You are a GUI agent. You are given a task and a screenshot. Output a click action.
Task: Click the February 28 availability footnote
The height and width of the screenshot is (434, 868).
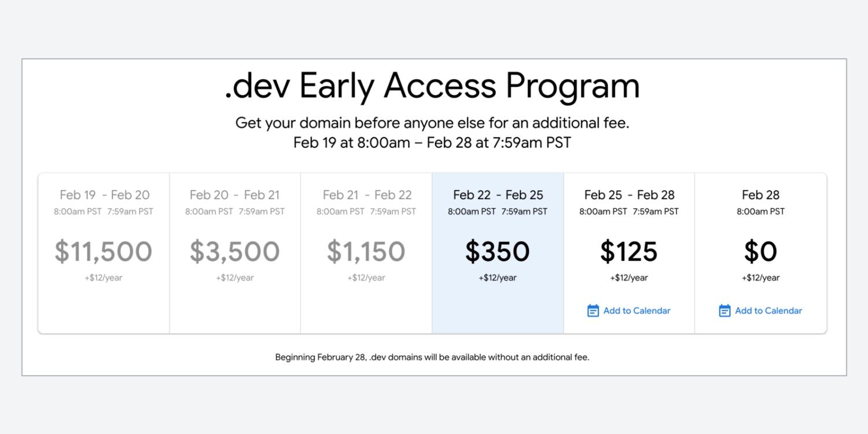(x=432, y=357)
